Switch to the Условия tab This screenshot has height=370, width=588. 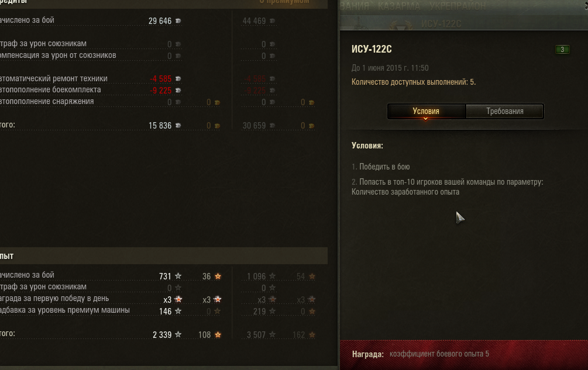coord(427,111)
